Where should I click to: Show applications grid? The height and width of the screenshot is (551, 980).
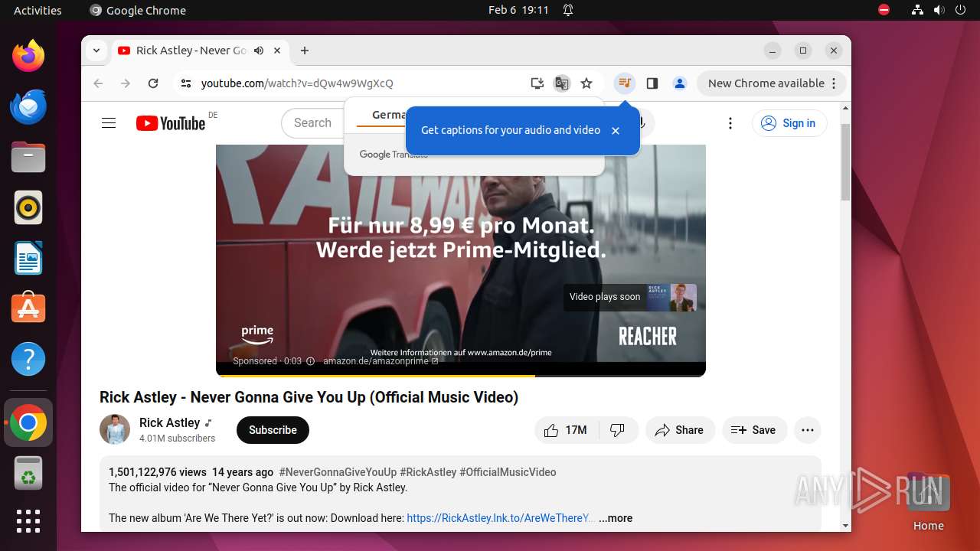tap(28, 521)
